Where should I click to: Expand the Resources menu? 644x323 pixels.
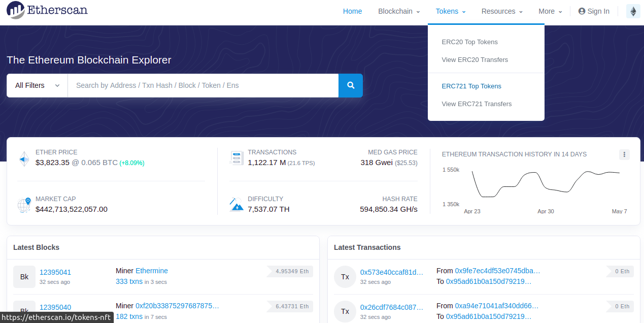[x=502, y=11]
